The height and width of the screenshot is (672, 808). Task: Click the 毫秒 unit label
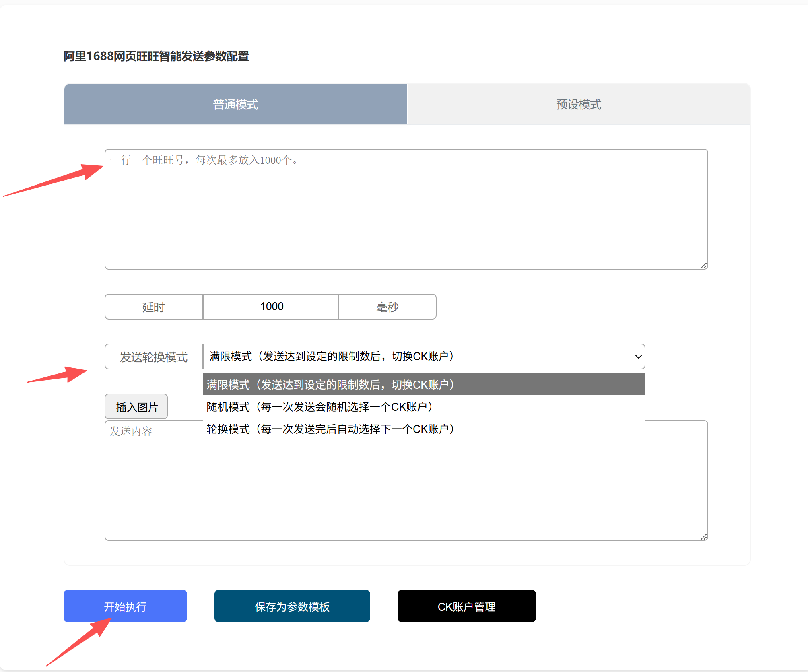387,307
